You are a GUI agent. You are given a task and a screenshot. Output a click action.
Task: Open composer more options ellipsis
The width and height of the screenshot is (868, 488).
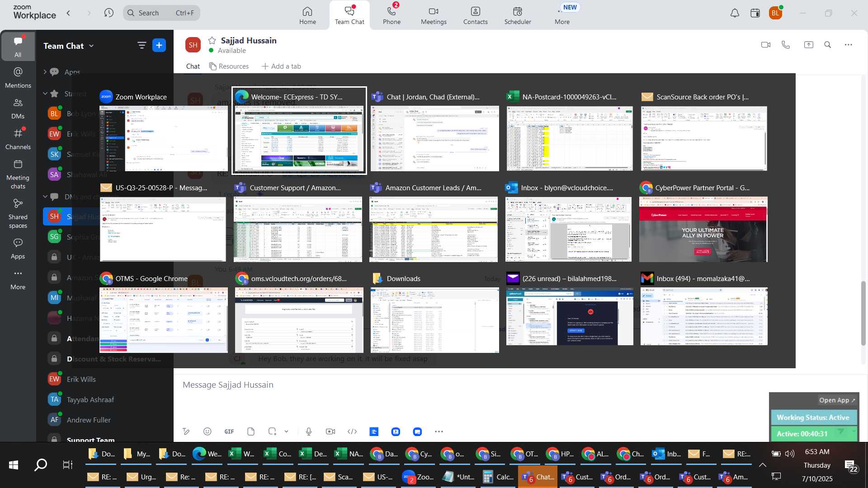[x=439, y=432]
